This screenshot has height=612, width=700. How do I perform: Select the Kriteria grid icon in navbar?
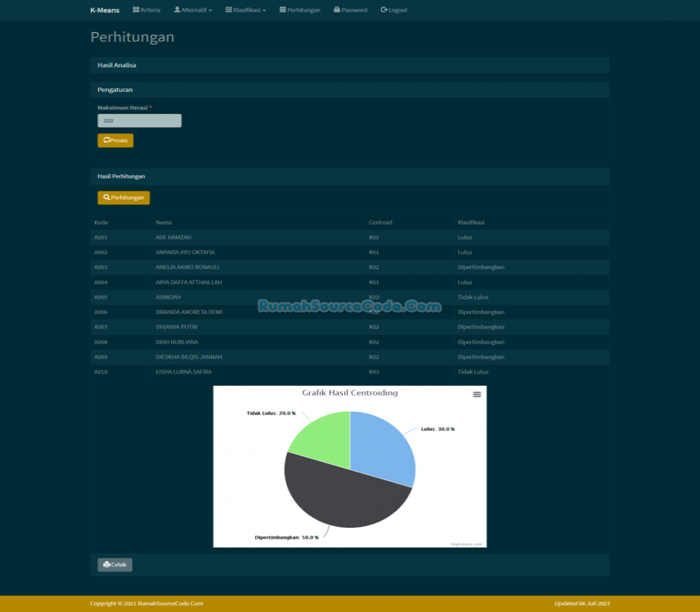136,9
